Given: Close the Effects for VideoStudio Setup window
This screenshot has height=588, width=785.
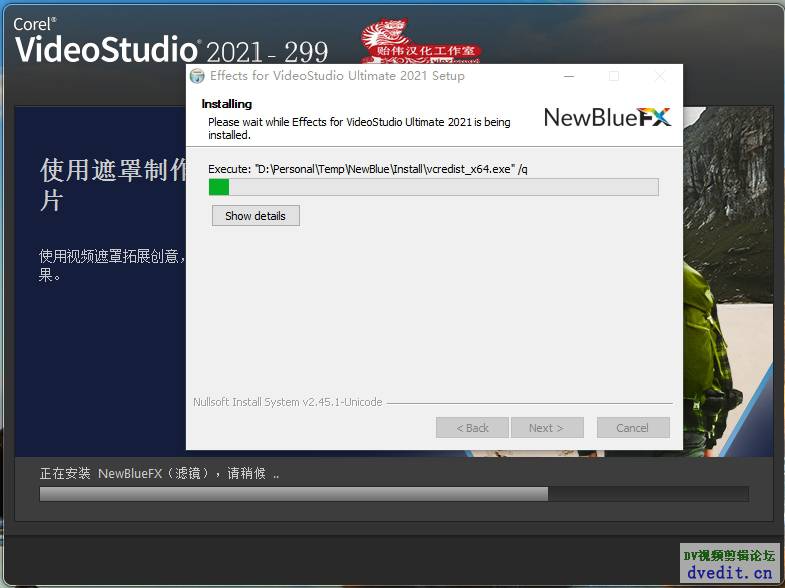Looking at the screenshot, I should pyautogui.click(x=659, y=76).
